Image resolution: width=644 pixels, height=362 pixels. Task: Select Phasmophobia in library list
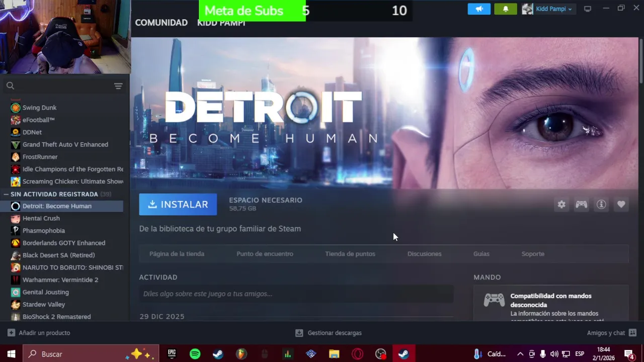point(44,231)
